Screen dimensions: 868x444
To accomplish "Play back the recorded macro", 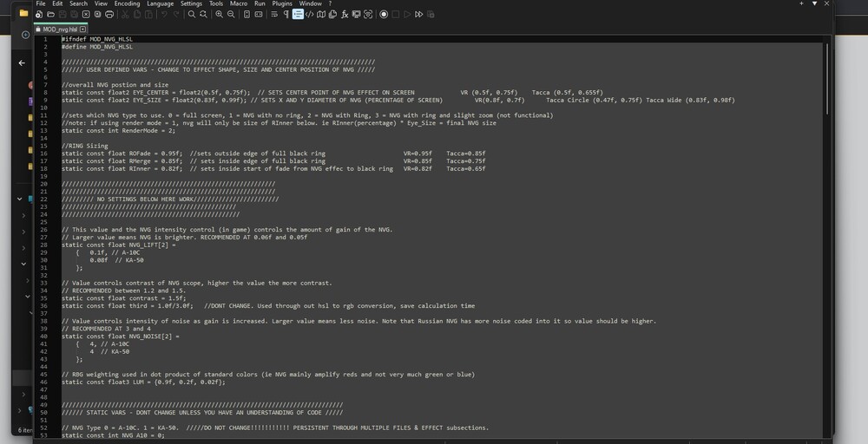I will [407, 15].
